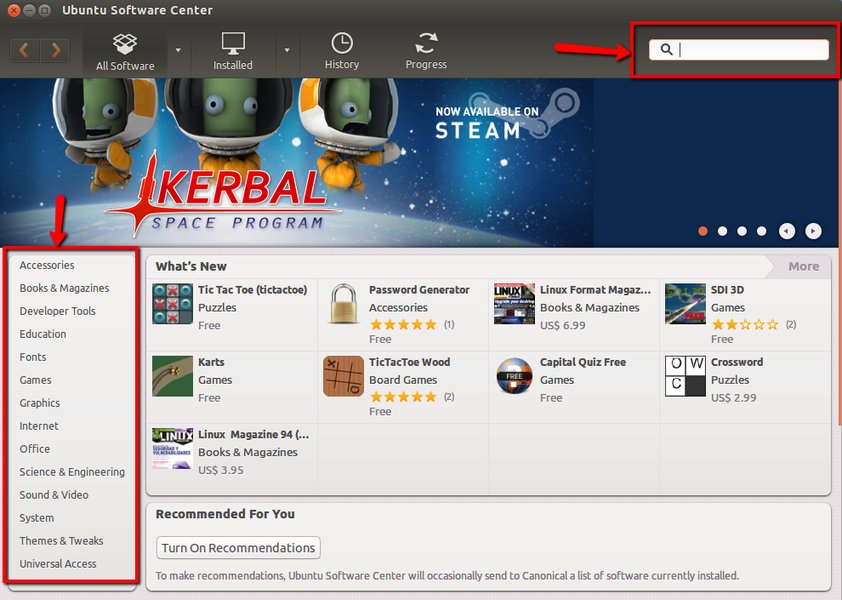Click Turn On Recommendations button
Screen dimensions: 842x600
tap(238, 547)
